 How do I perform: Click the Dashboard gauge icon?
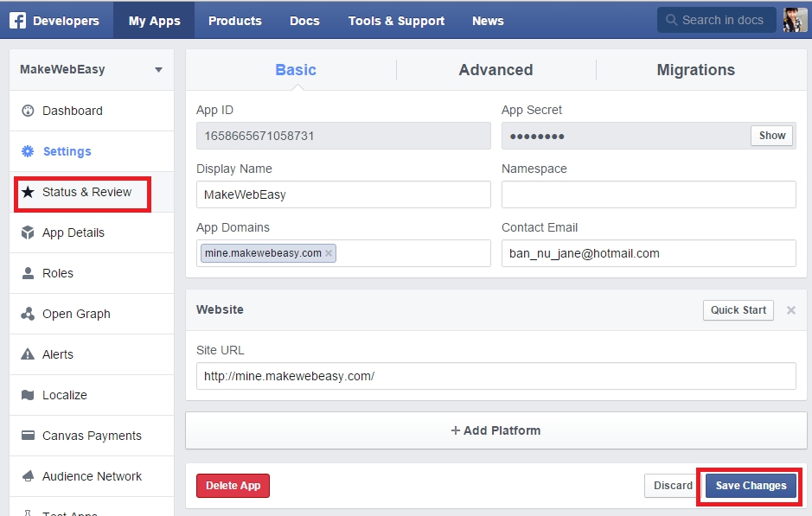pyautogui.click(x=28, y=111)
